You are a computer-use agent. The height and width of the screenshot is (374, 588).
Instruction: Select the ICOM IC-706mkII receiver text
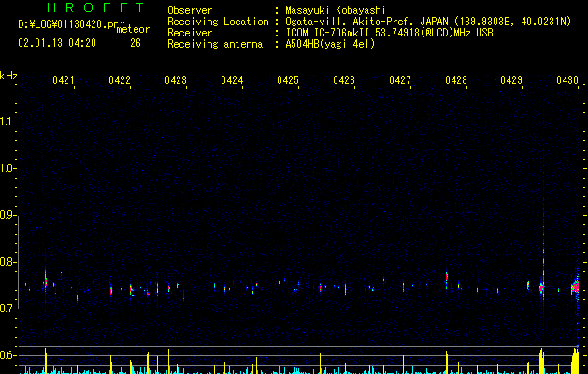[389, 33]
